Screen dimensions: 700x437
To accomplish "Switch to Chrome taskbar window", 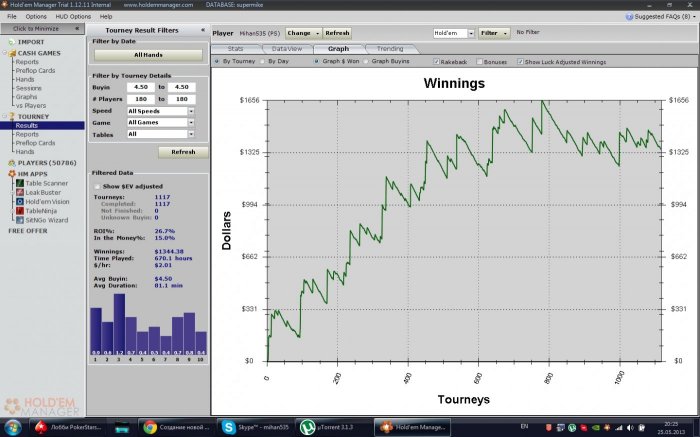I will pyautogui.click(x=176, y=427).
